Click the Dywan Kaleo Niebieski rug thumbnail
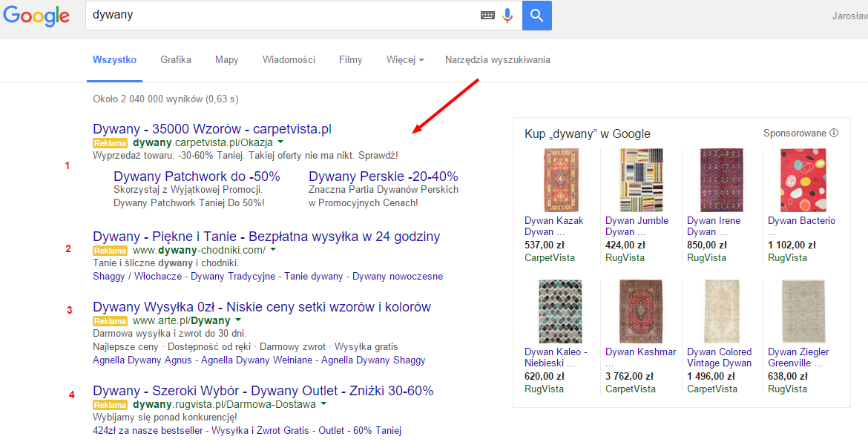The width and height of the screenshot is (868, 442). (x=559, y=311)
